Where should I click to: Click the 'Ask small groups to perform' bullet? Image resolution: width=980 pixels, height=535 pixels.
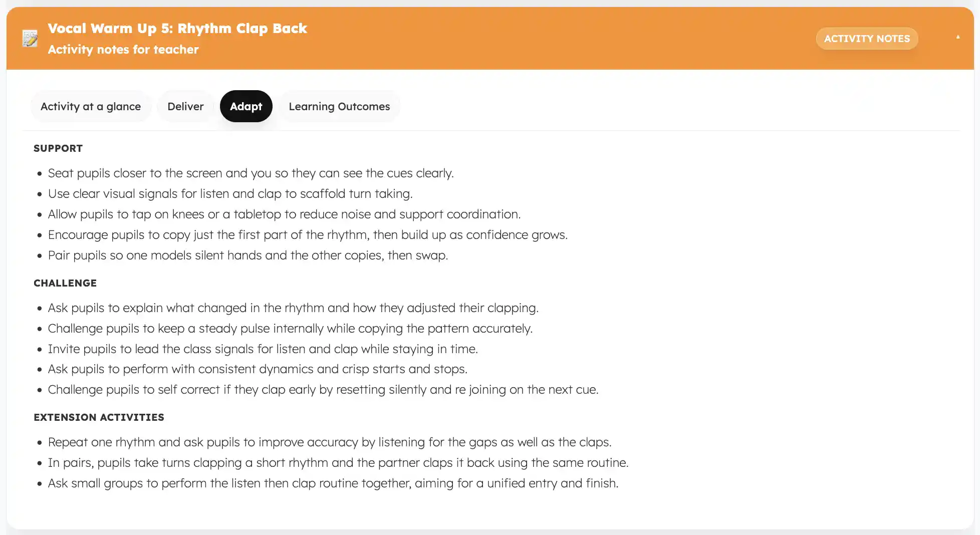point(333,483)
